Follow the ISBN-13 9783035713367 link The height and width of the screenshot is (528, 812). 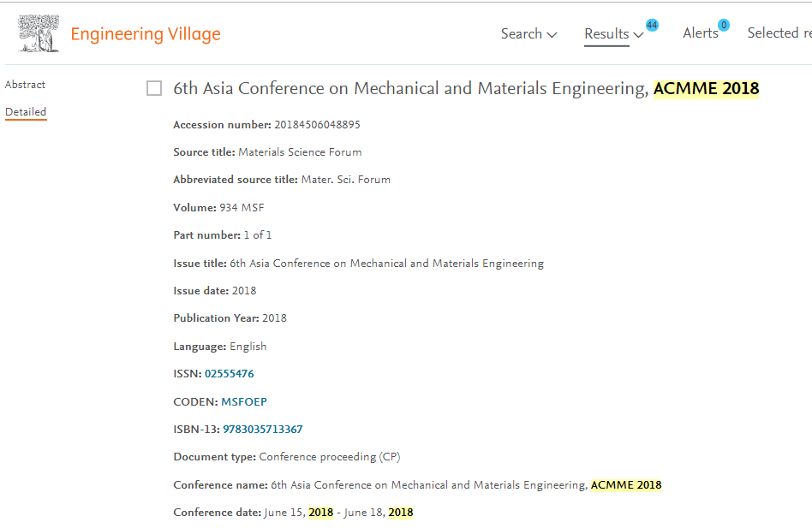263,430
